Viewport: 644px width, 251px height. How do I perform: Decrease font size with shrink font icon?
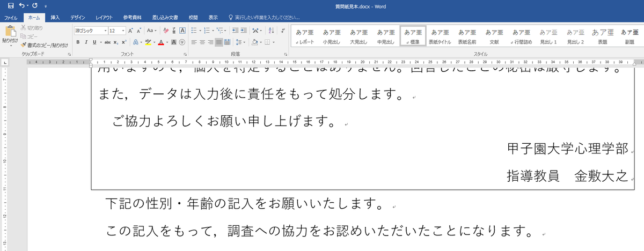[139, 31]
